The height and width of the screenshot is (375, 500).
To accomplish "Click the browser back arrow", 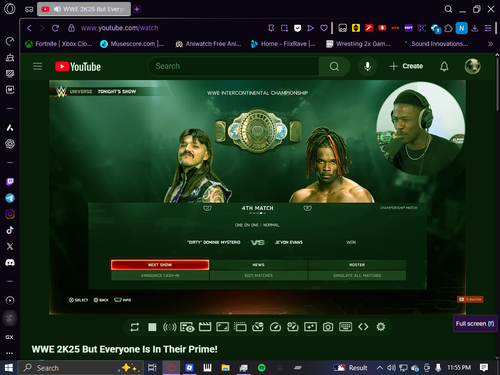I will [x=29, y=28].
